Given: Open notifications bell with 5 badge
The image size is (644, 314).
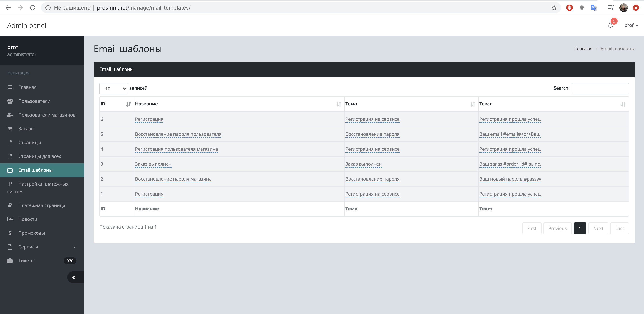Looking at the screenshot, I should [x=610, y=25].
